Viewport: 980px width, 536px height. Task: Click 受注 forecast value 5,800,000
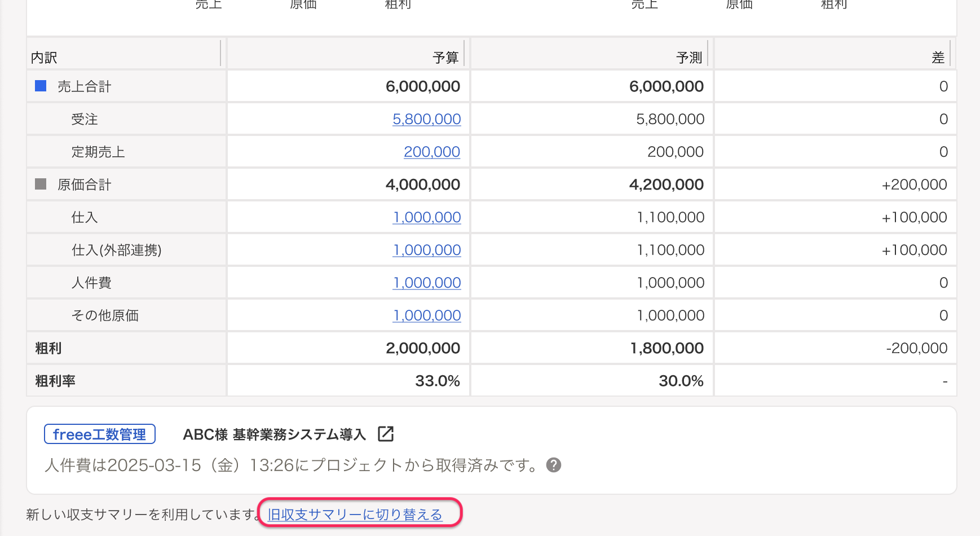click(x=670, y=119)
